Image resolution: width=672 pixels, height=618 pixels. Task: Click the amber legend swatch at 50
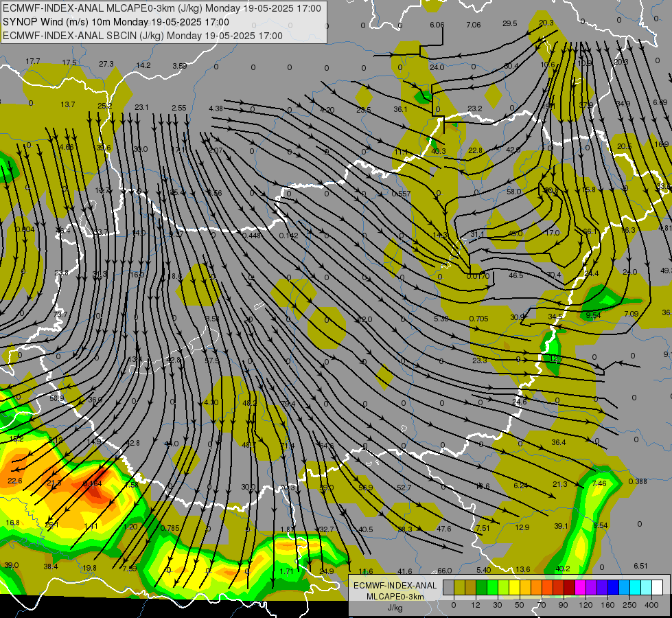[x=525, y=588]
